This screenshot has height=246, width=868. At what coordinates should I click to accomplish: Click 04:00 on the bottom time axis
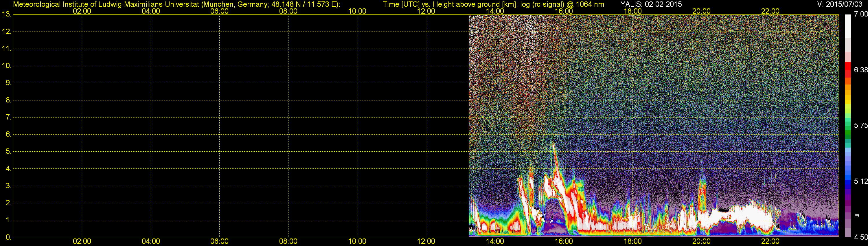[x=151, y=241]
